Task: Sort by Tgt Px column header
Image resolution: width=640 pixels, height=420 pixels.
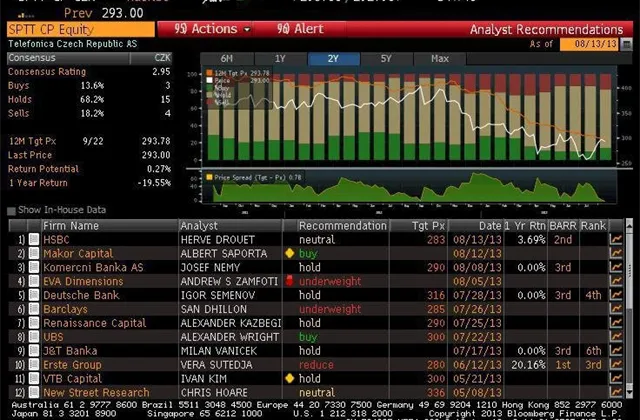Action: coord(419,226)
